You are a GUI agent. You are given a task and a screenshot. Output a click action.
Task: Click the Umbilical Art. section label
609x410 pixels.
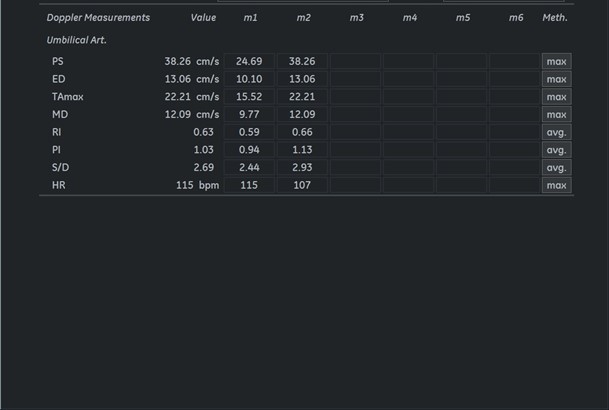(77, 40)
